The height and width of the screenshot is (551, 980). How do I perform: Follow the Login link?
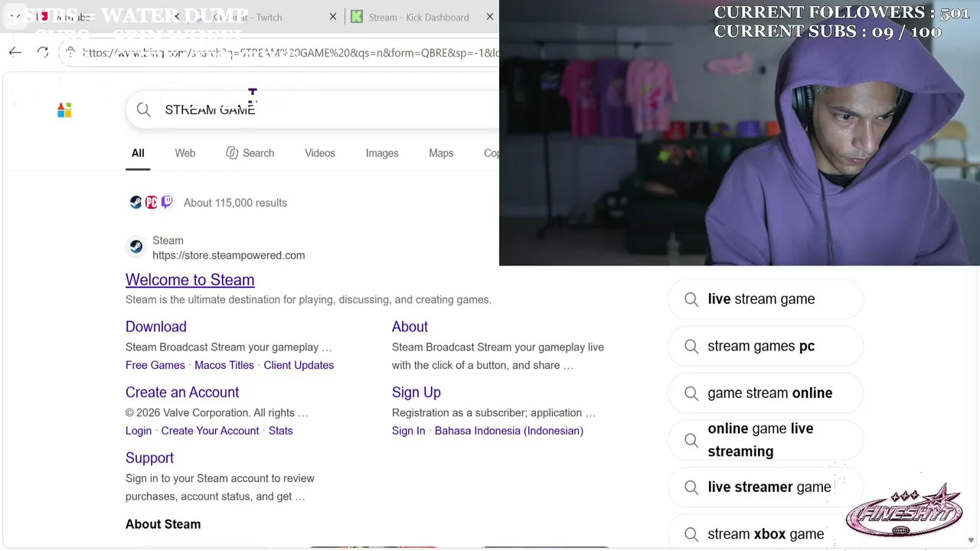click(139, 431)
